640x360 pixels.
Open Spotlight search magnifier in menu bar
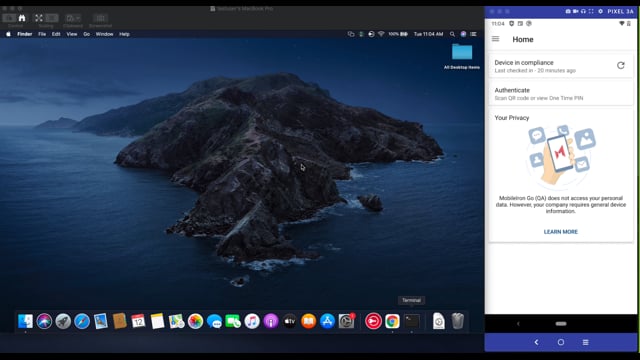452,34
